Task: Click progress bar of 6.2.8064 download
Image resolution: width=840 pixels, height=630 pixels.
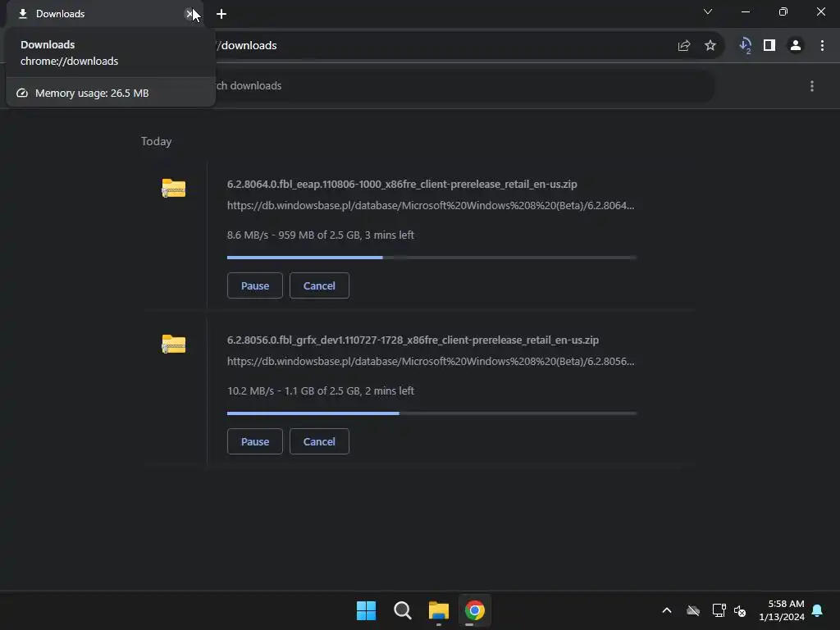Action: 431,258
